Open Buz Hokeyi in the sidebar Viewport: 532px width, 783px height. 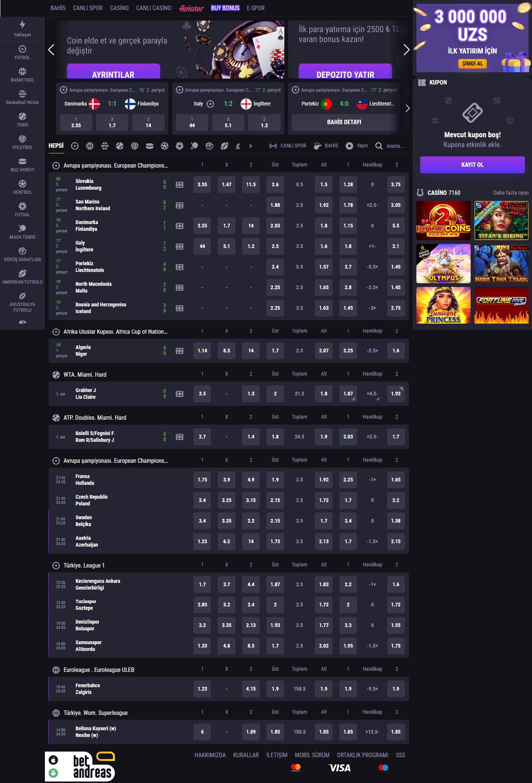coord(22,165)
